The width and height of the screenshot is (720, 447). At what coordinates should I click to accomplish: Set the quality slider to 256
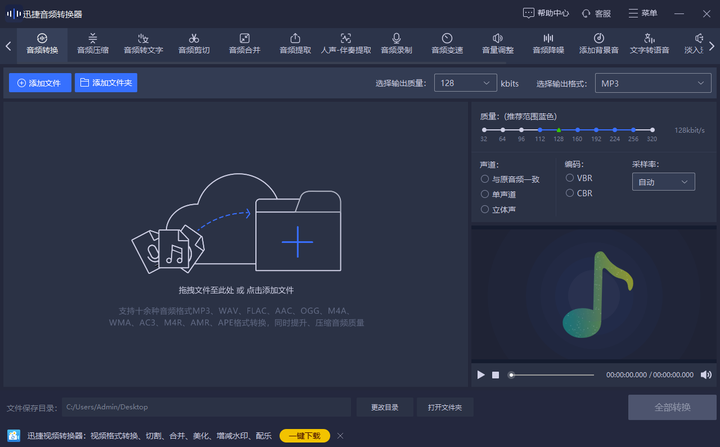click(x=633, y=130)
